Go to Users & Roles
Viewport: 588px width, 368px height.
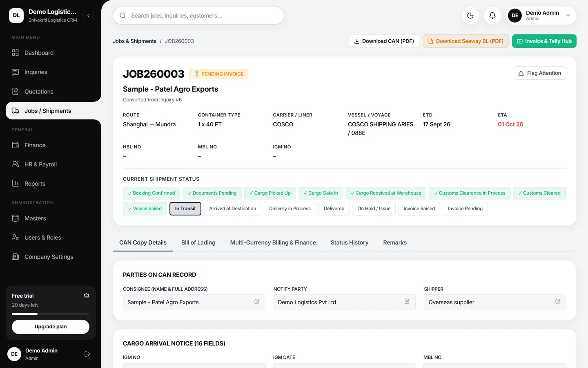point(51,238)
